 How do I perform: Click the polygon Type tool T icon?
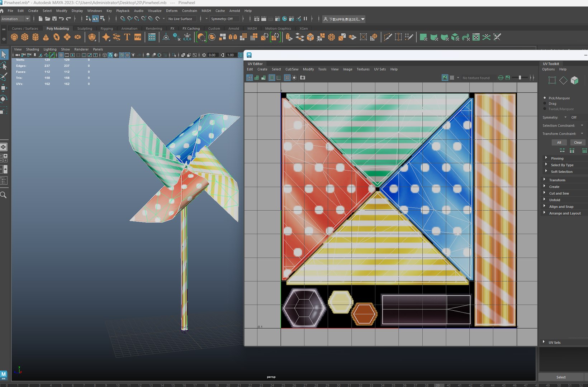click(127, 37)
